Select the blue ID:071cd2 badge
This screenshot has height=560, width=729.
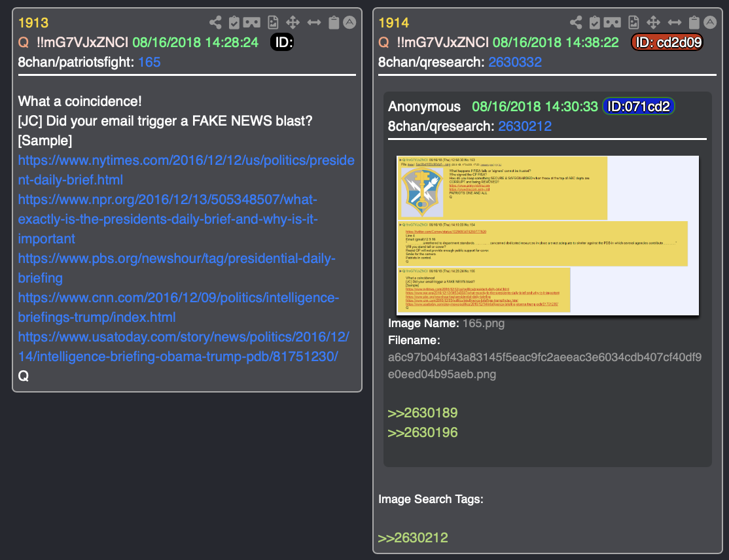tap(638, 107)
